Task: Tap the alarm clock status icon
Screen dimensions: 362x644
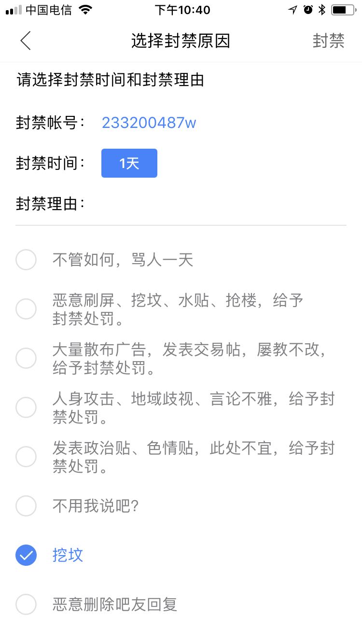Action: tap(308, 10)
